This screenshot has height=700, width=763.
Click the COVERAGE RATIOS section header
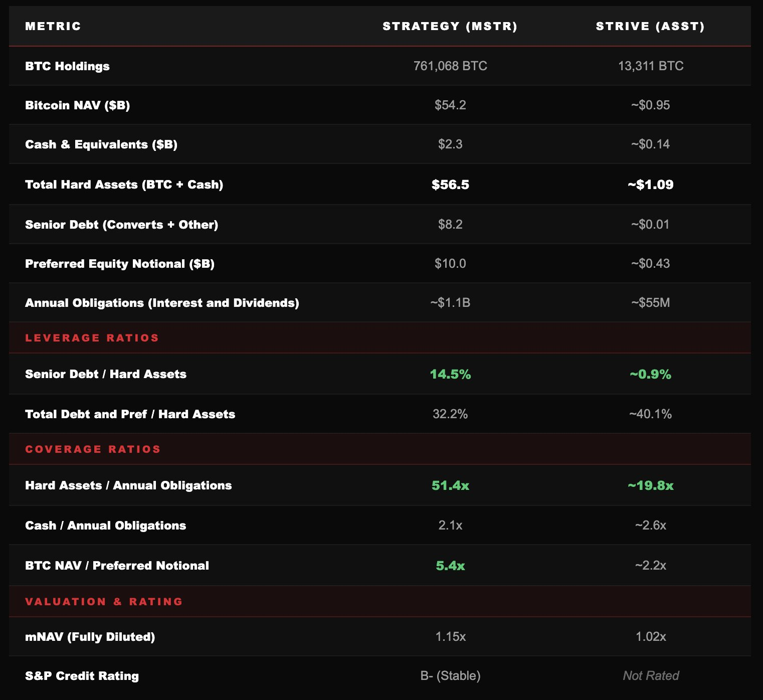93,449
